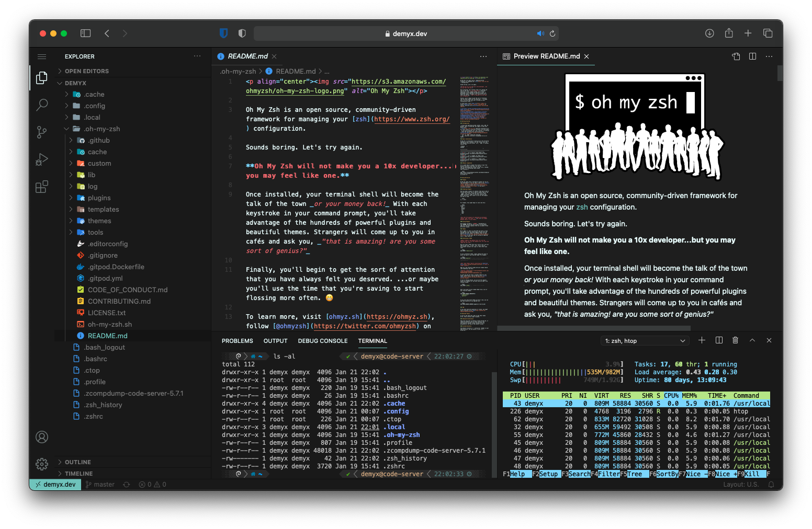Expand the OPEN EDITORS section
This screenshot has height=529, width=812.
(133, 71)
